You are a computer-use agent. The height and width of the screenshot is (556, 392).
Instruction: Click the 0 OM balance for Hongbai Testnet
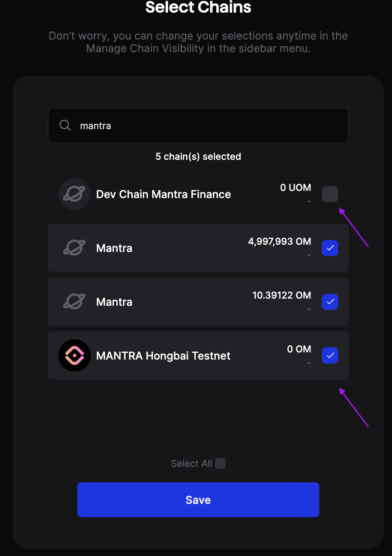point(299,349)
